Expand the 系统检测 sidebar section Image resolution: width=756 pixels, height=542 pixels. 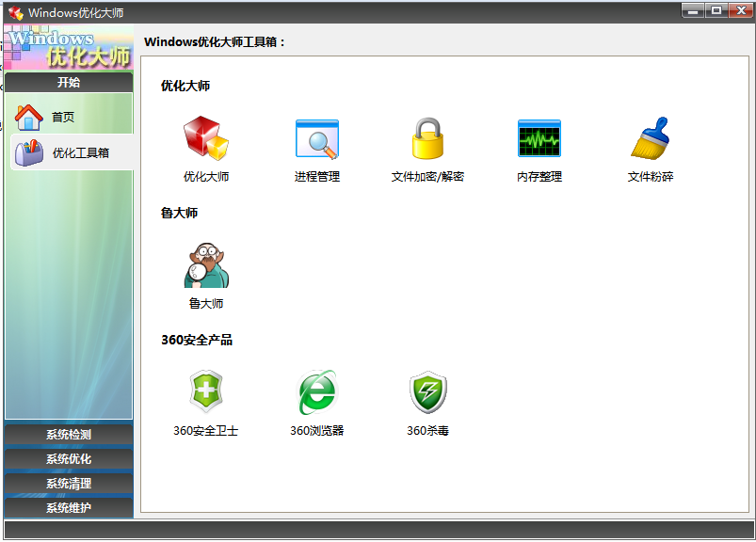(69, 435)
